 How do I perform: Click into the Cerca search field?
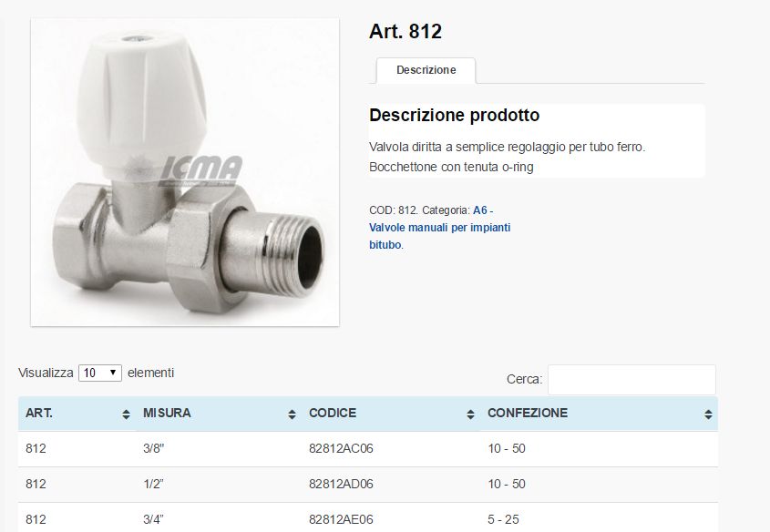click(x=631, y=379)
